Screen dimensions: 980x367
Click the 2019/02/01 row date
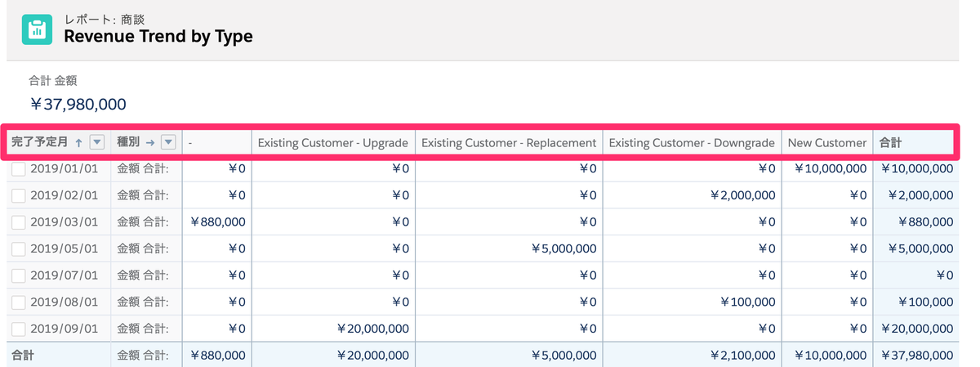(64, 195)
